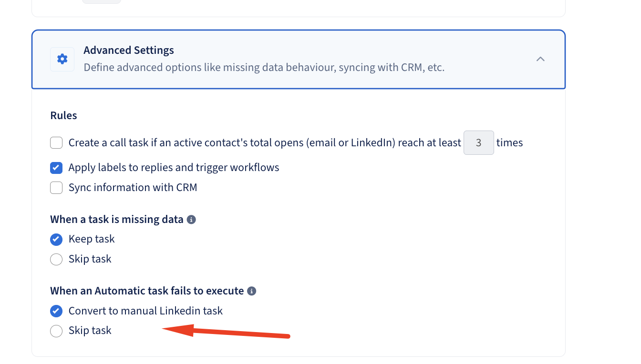Click the Advanced Settings header title
The height and width of the screenshot is (364, 641).
pos(129,50)
